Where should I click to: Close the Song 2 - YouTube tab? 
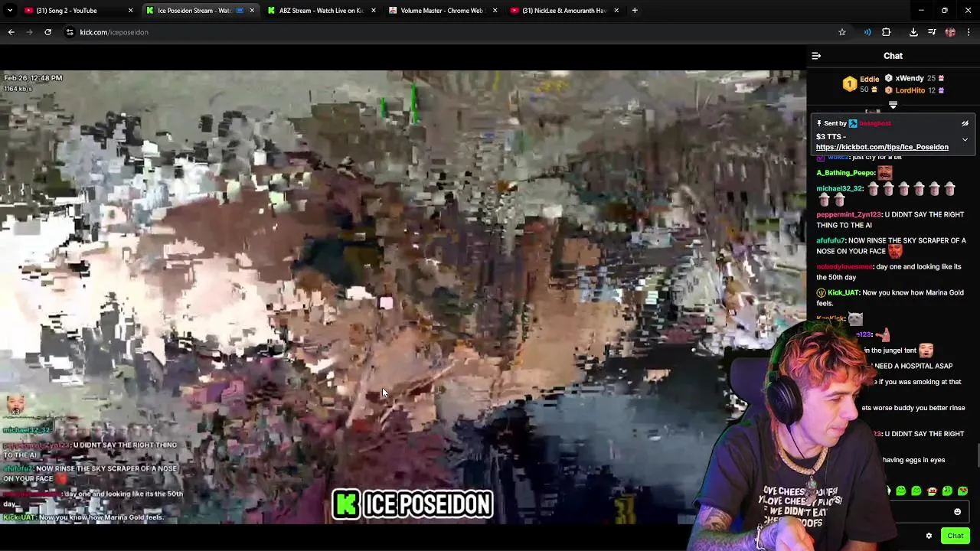click(x=130, y=11)
